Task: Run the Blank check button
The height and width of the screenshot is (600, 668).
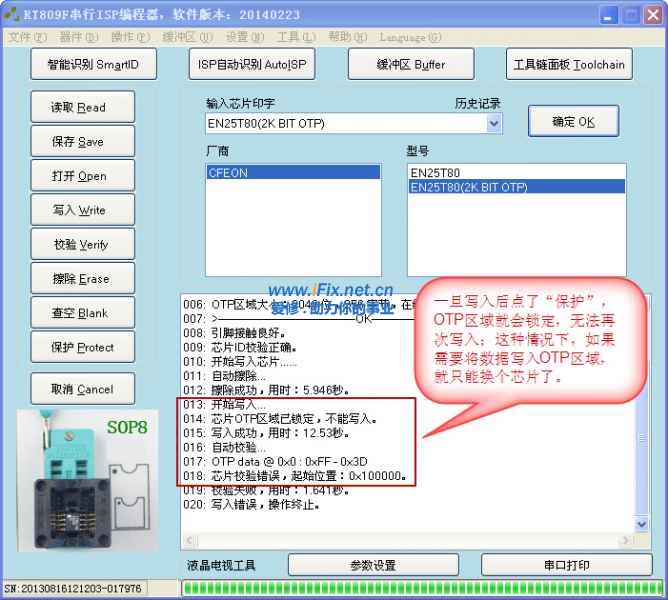Action: click(x=78, y=313)
